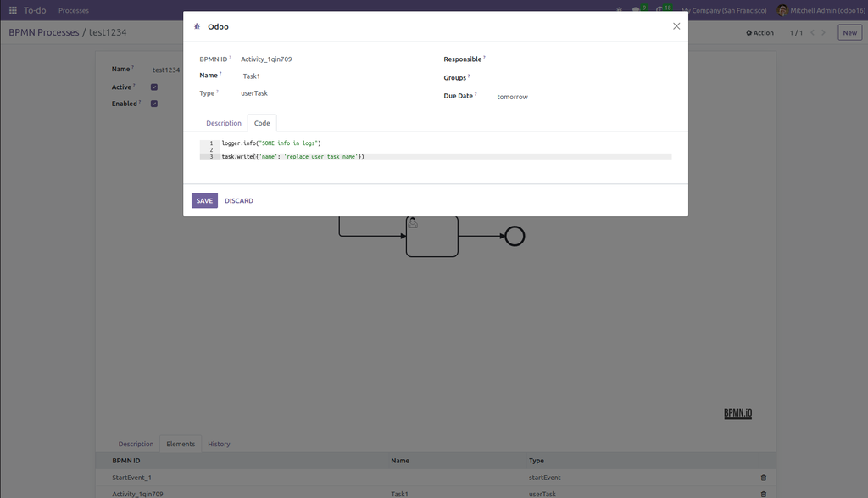
Task: Select the Code tab in dialog
Action: [x=262, y=123]
